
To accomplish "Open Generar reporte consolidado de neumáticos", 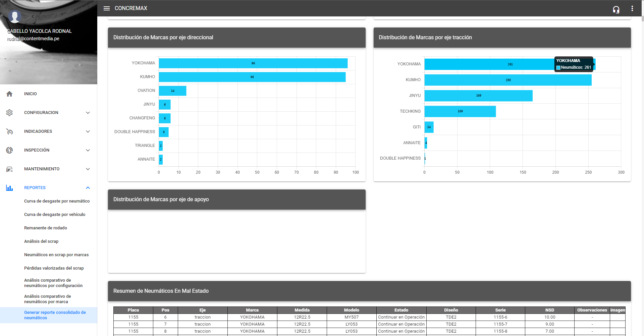I will click(55, 315).
